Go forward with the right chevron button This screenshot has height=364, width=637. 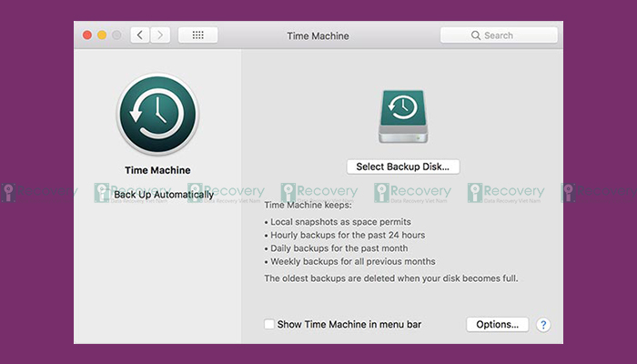(x=160, y=35)
